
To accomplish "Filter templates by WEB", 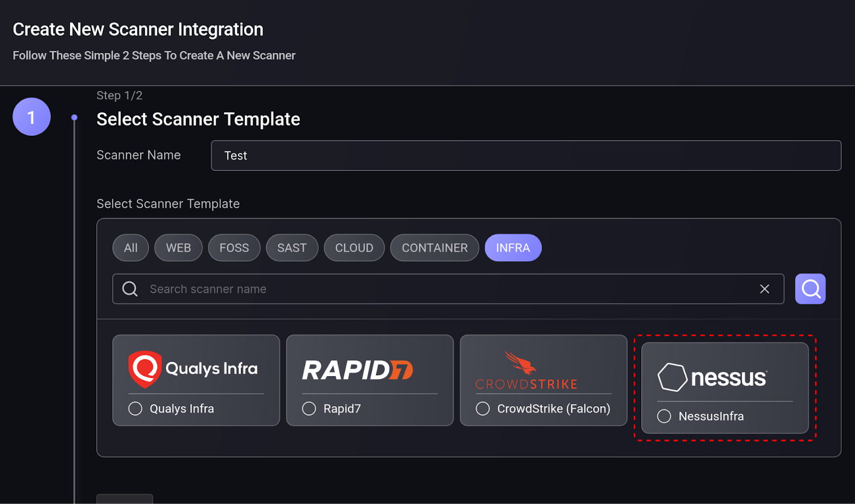I will [178, 248].
